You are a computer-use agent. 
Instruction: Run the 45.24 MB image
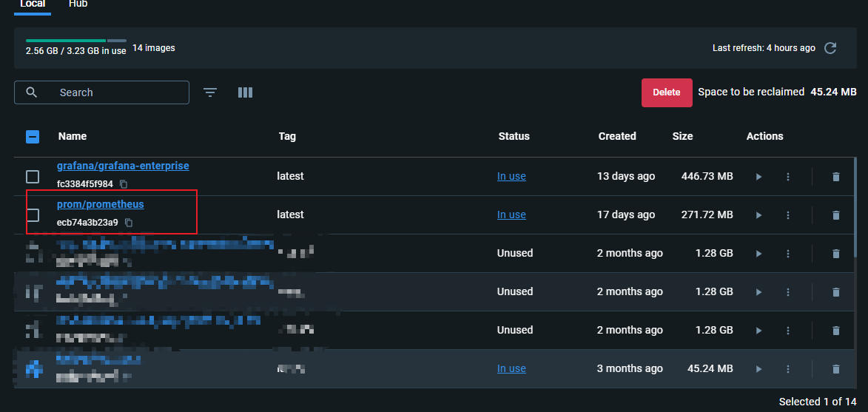[x=758, y=369]
